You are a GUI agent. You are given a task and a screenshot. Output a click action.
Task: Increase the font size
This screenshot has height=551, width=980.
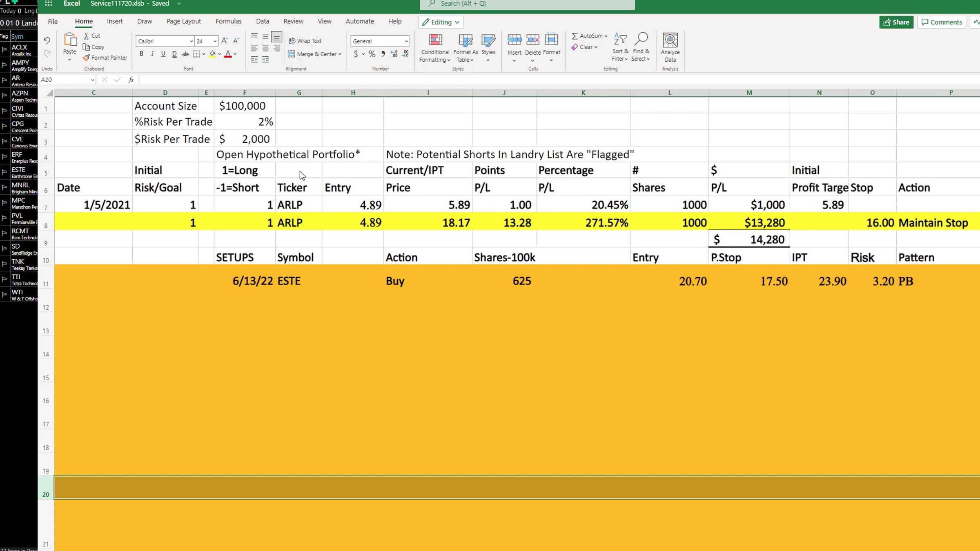click(x=225, y=41)
